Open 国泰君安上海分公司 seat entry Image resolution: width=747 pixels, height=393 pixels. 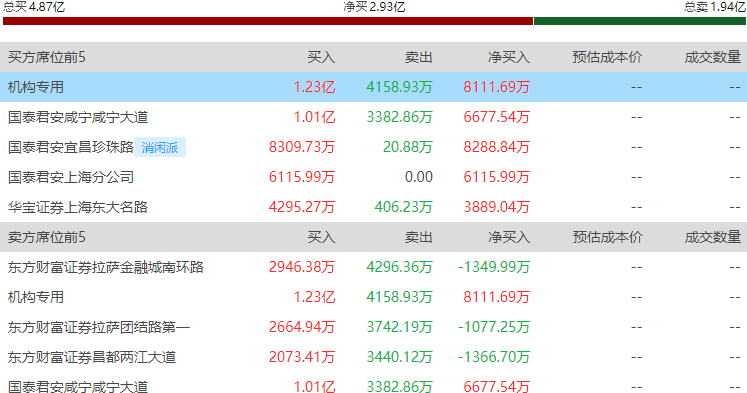click(71, 177)
